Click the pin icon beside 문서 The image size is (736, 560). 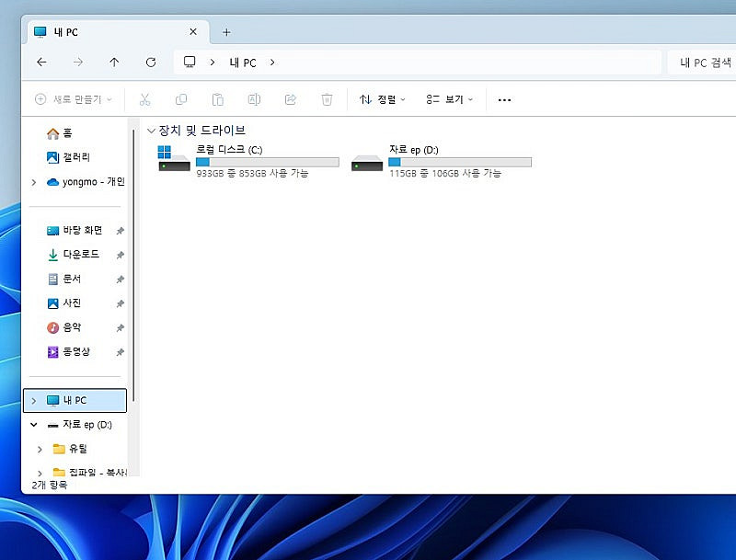point(121,280)
